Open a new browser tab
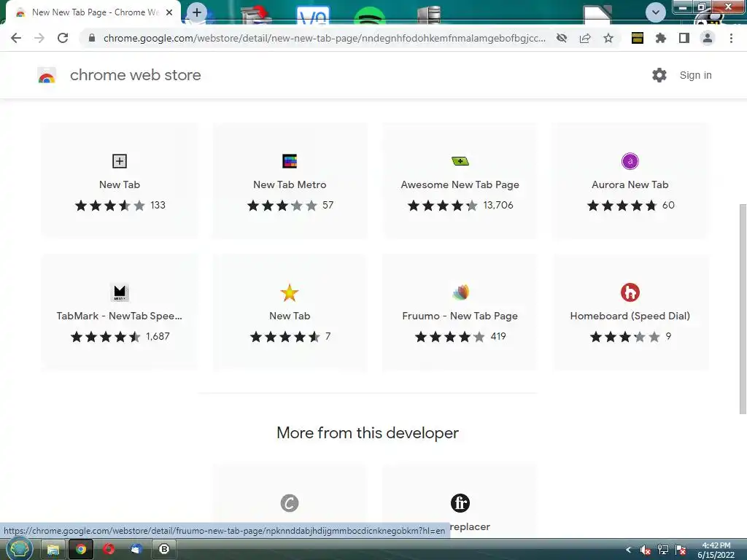The height and width of the screenshot is (560, 747). coord(197,12)
